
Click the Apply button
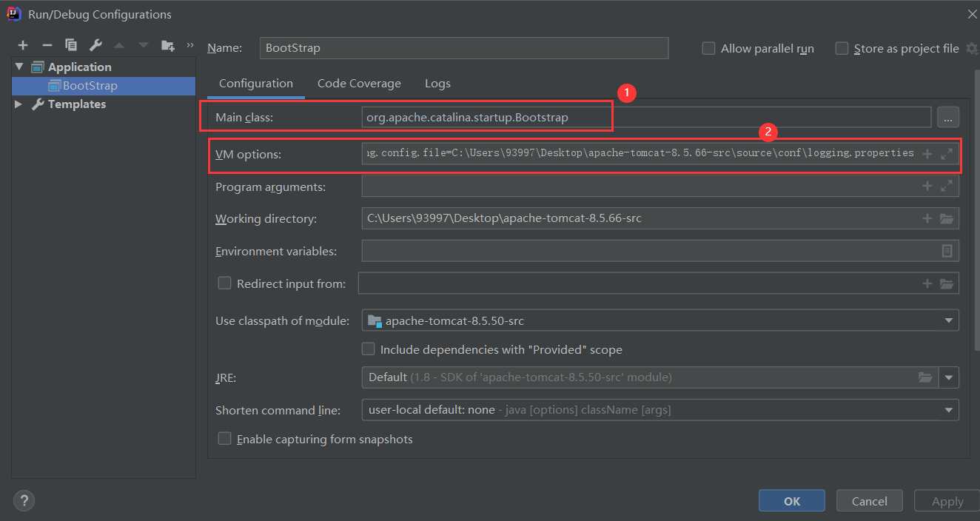[947, 501]
